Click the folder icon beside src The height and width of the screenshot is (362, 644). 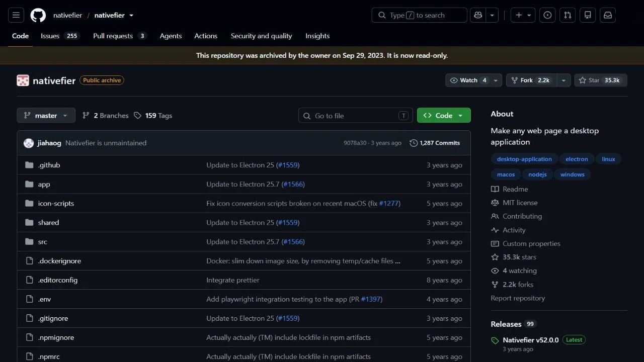tap(29, 242)
